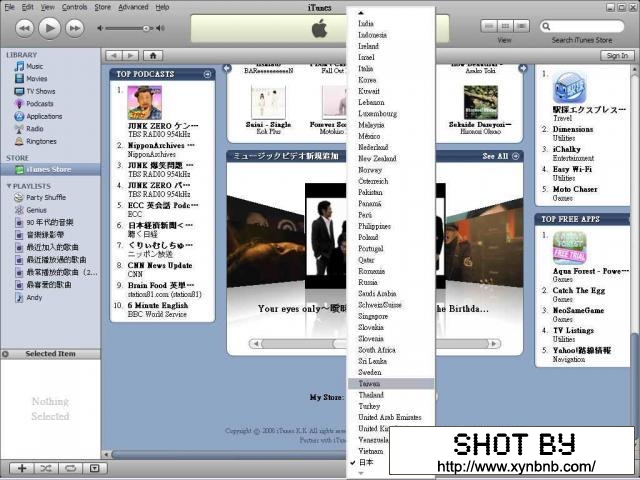Open the Advanced menu
The width and height of the screenshot is (640, 480).
pos(133,7)
